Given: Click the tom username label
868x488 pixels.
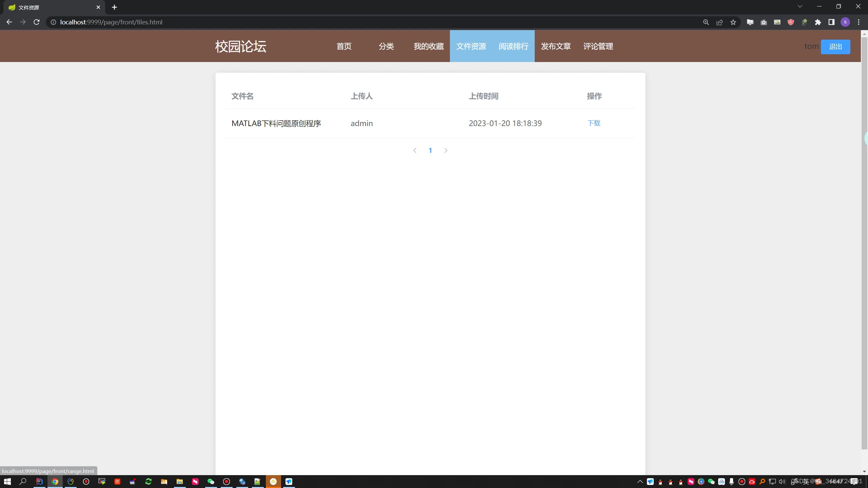Looking at the screenshot, I should coord(811,46).
